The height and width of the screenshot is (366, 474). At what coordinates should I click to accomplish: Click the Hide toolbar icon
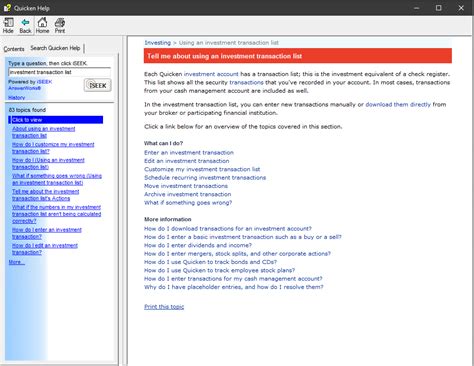[x=8, y=26]
